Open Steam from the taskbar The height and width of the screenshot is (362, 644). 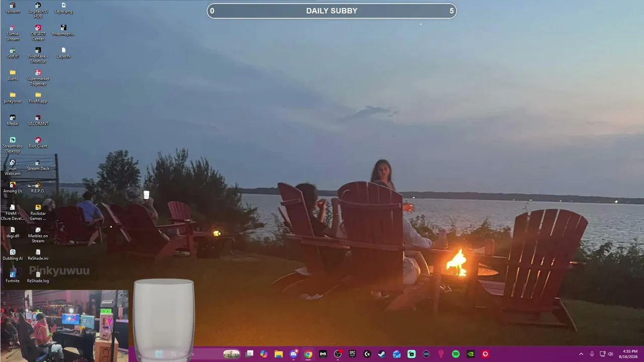382,354
